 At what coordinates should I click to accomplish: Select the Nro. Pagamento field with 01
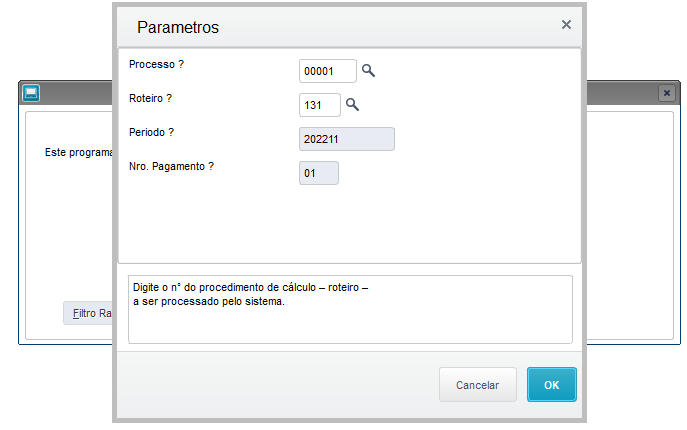tap(319, 173)
